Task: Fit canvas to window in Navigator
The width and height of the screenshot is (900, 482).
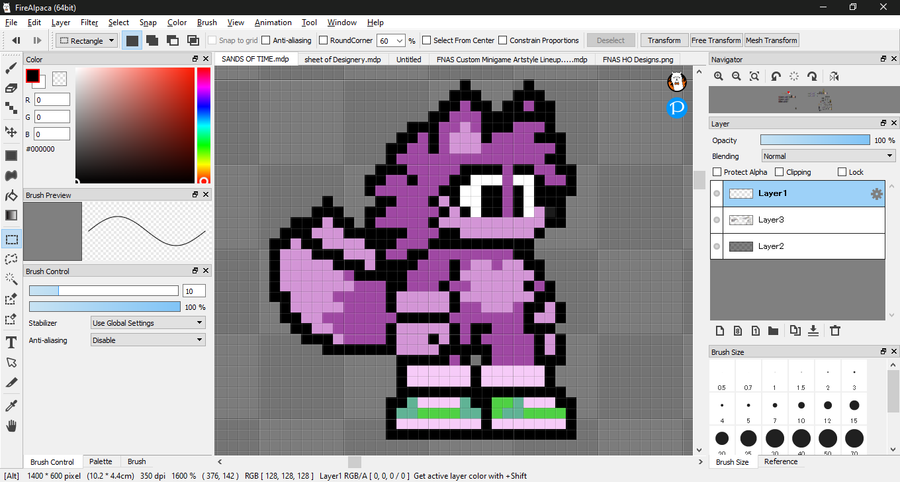Action: (754, 76)
